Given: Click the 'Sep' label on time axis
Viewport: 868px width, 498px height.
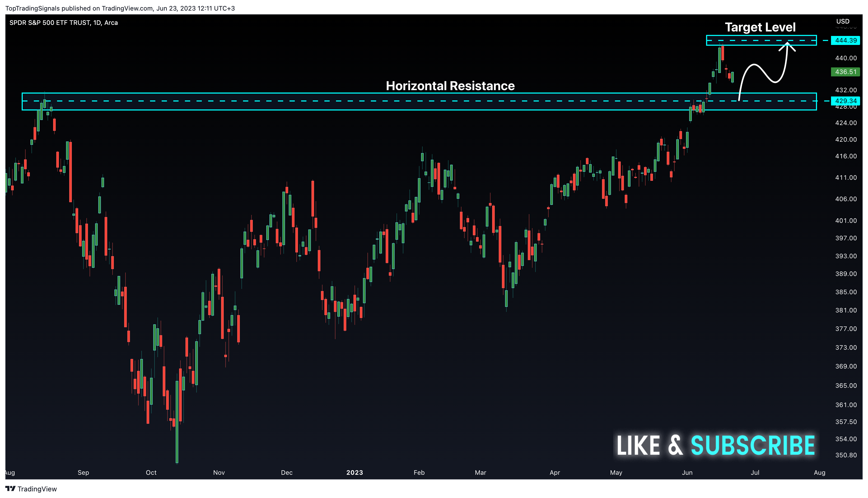Looking at the screenshot, I should click(83, 472).
